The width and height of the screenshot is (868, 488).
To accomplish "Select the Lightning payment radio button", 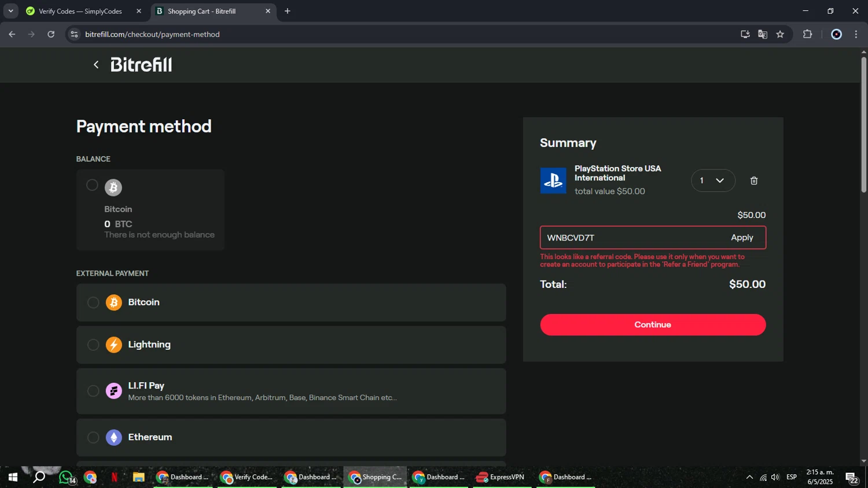I will tap(93, 345).
